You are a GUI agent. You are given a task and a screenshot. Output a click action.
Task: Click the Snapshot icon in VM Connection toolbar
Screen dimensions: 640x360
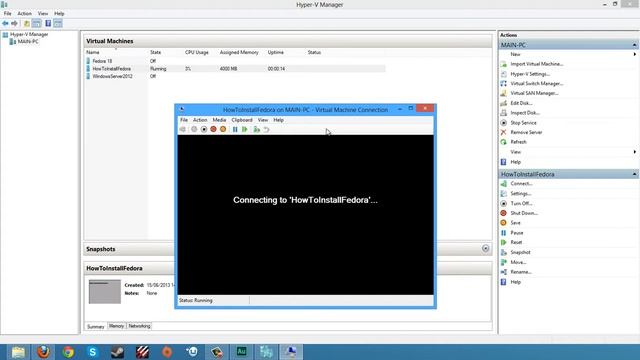coord(256,129)
